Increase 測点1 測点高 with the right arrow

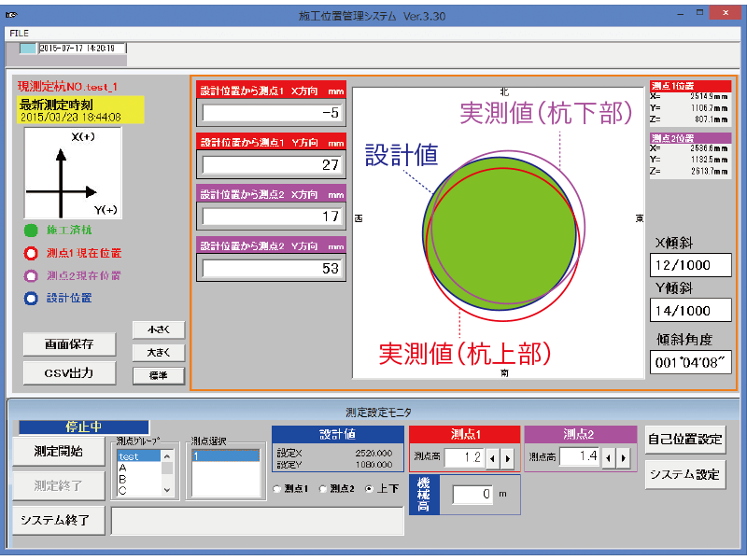(507, 459)
